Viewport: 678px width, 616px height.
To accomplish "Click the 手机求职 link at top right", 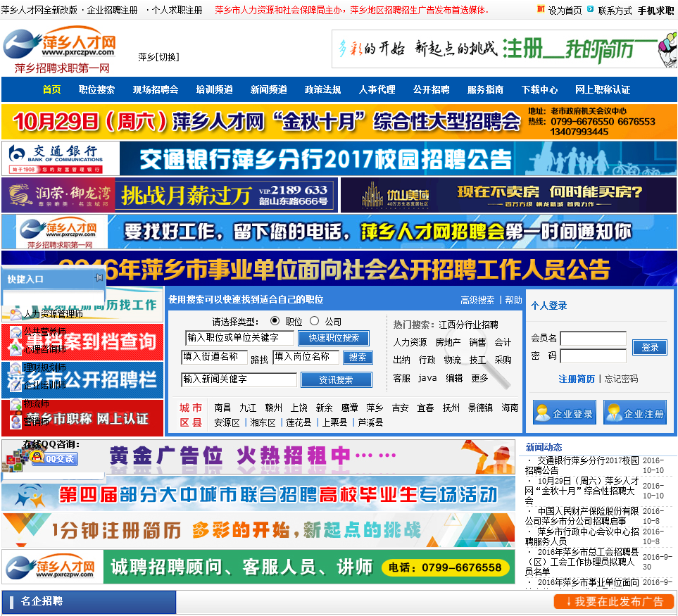I will [x=656, y=11].
